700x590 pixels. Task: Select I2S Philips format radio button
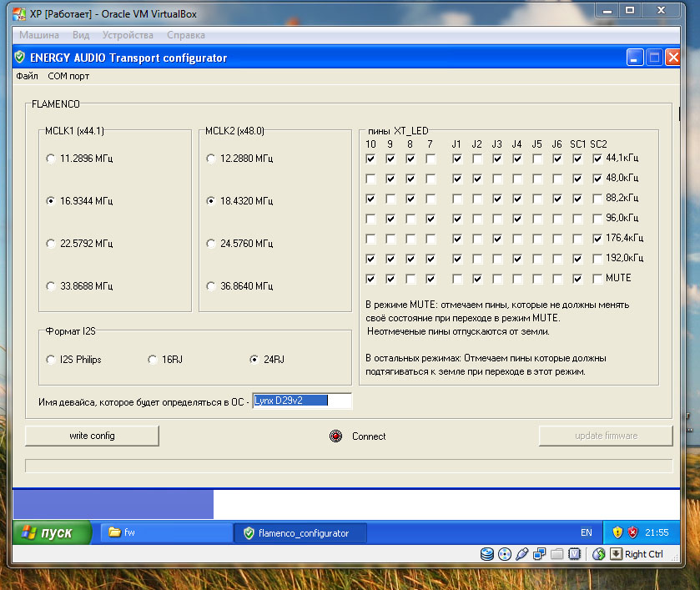point(50,360)
